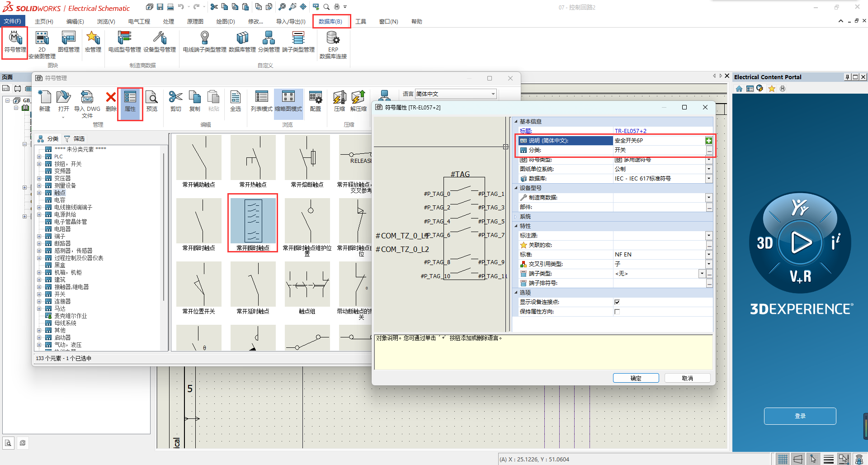Open the 语言 简体中文 dropdown
This screenshot has height=465, width=868.
(493, 94)
